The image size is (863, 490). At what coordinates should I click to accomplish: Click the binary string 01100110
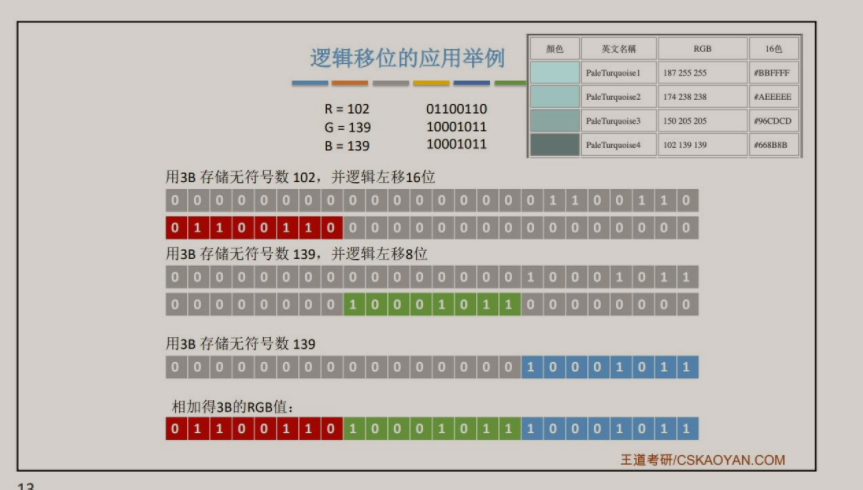point(456,109)
